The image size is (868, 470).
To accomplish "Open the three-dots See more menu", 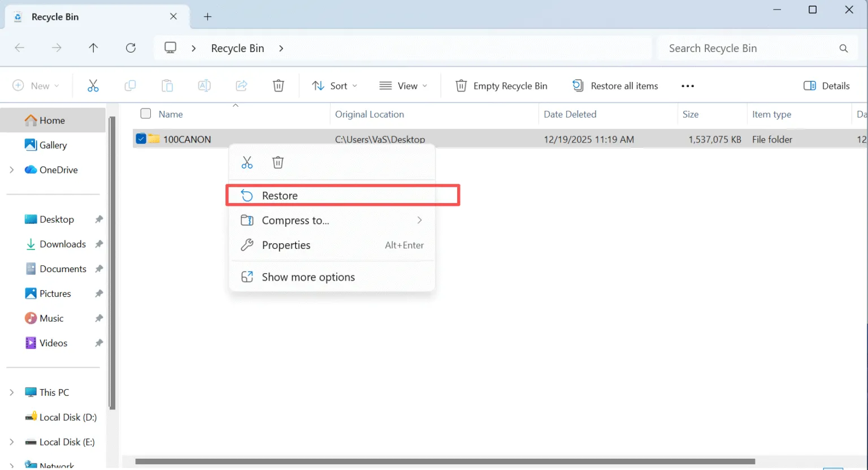I will pyautogui.click(x=687, y=86).
